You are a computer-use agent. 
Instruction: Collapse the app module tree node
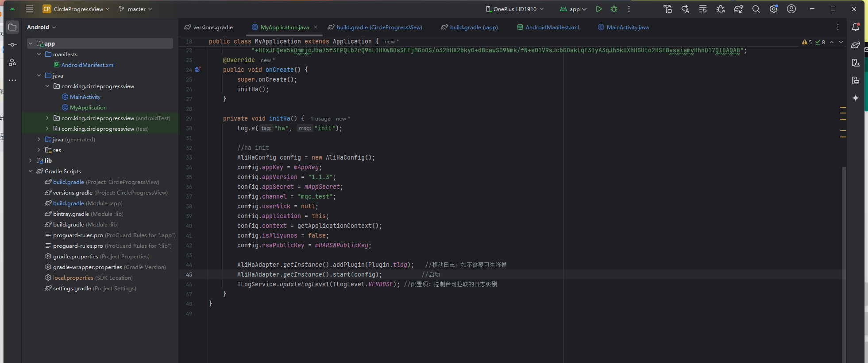pyautogui.click(x=31, y=43)
